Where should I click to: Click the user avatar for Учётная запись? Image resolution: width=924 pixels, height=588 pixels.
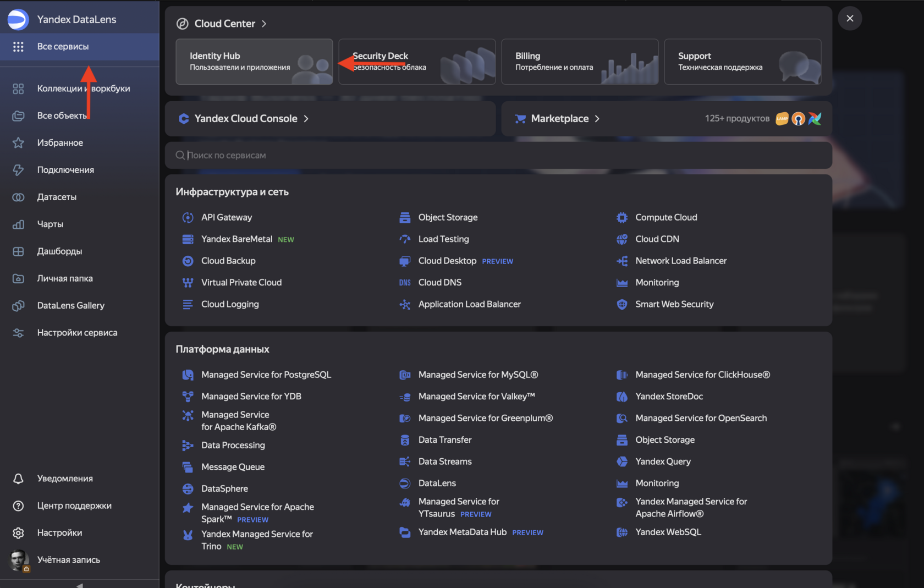click(19, 560)
